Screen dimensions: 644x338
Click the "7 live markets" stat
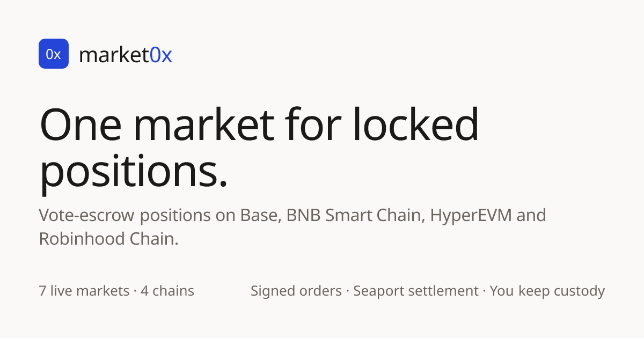coord(84,291)
